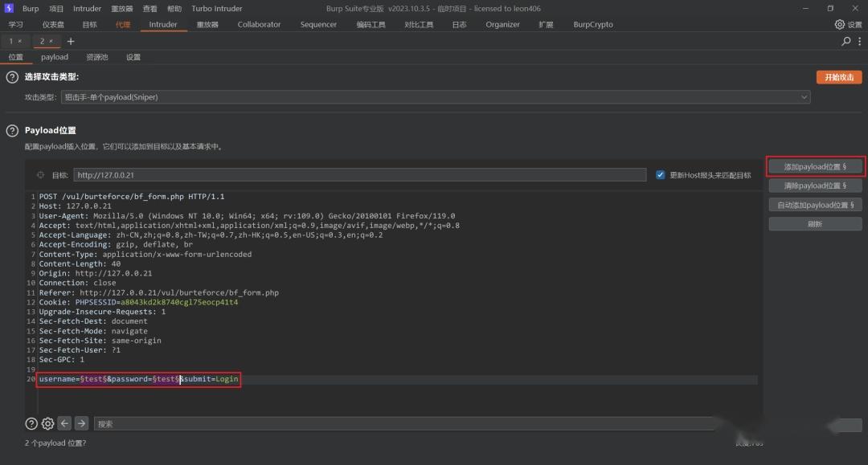Add a new Intruder tab with plus
Image resolution: width=868 pixels, height=465 pixels.
coord(71,41)
